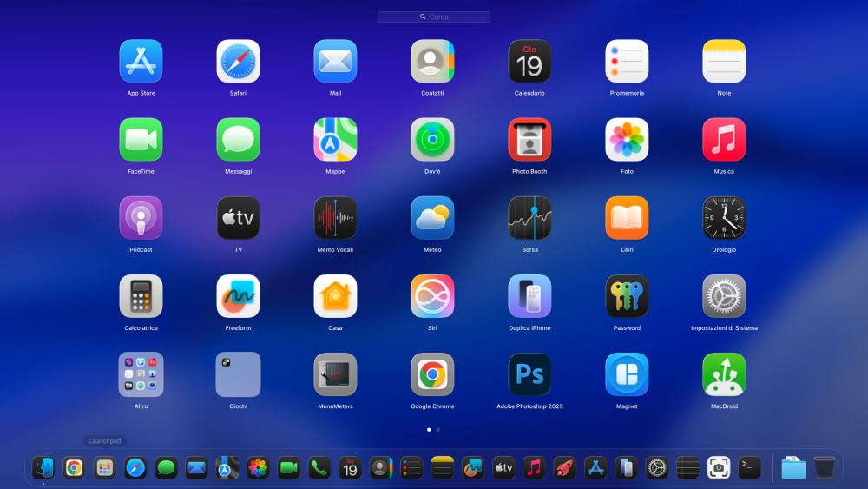868x489 pixels.
Task: Open the Mail app in the Launchpad grid
Action: (335, 62)
